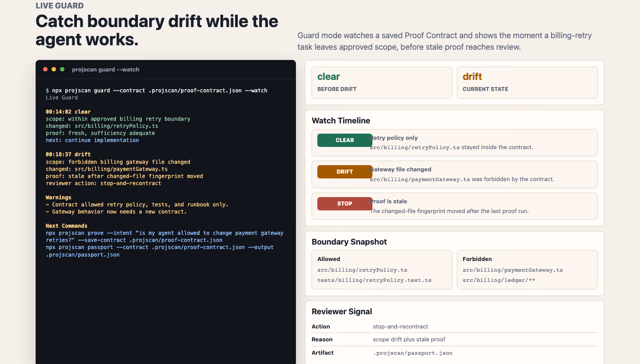640x364 pixels.
Task: Click the Action value 'stop-and-recontract'
Action: (x=400, y=327)
